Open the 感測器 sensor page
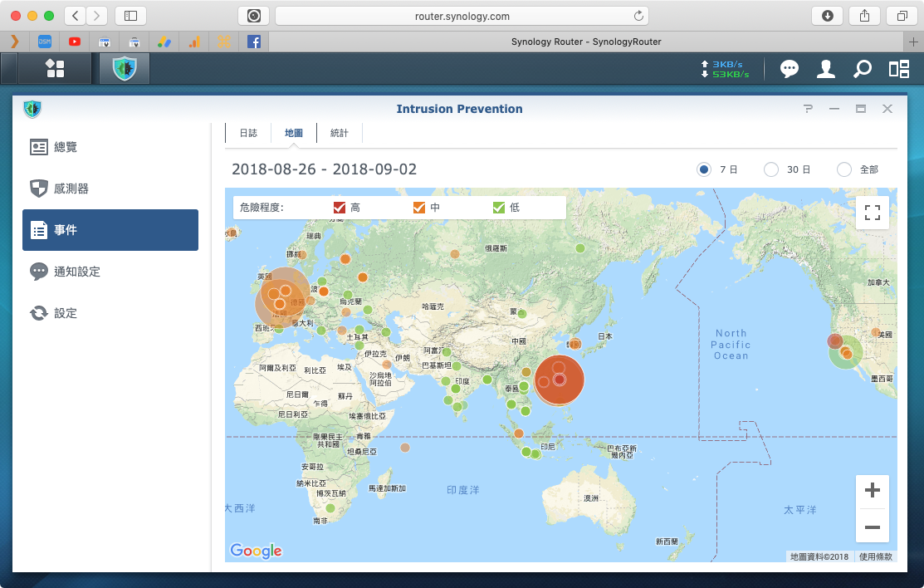 (110, 189)
